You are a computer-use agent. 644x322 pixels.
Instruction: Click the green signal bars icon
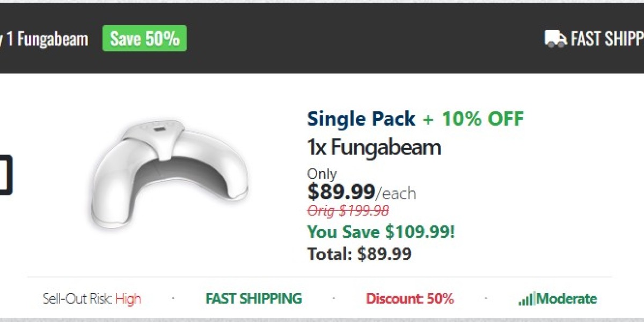(x=526, y=299)
